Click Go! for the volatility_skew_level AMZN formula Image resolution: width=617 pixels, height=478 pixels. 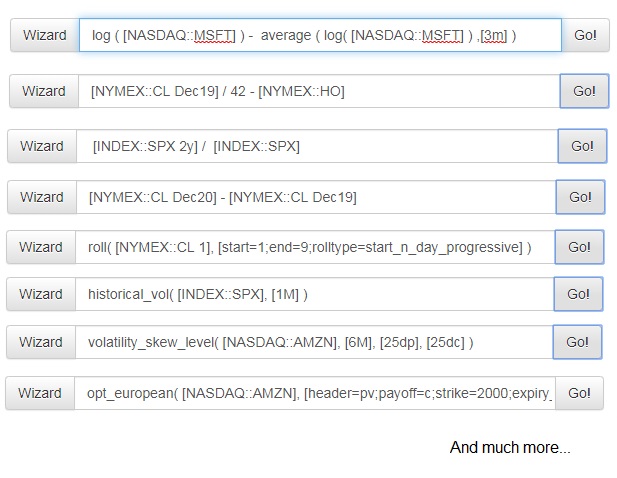[577, 342]
